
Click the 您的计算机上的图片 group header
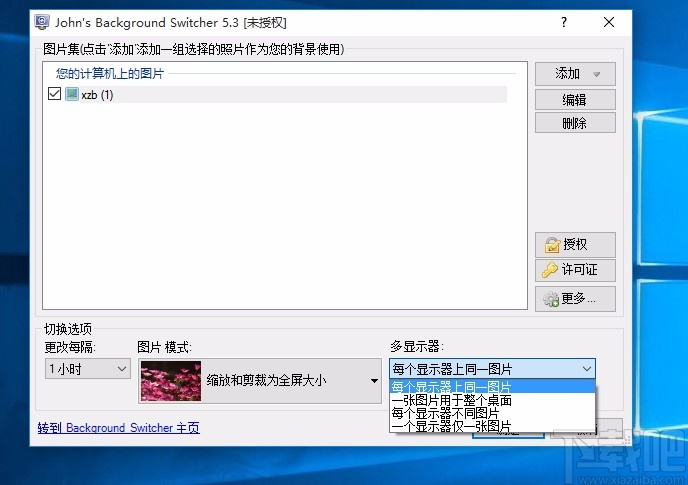click(x=110, y=73)
